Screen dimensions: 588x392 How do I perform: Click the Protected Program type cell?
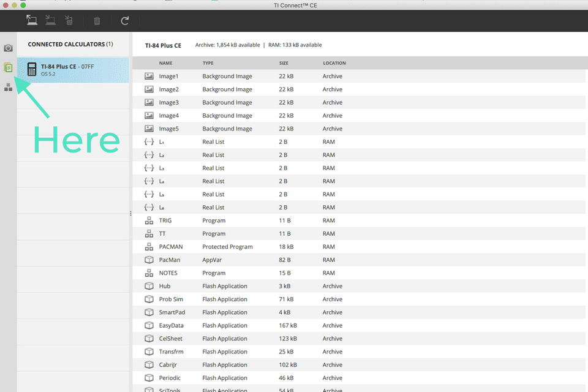228,247
